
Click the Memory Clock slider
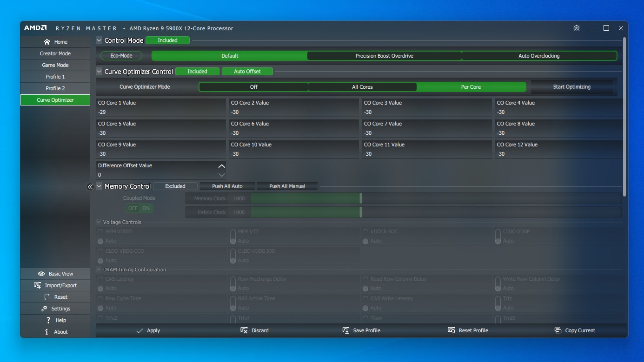click(x=435, y=198)
